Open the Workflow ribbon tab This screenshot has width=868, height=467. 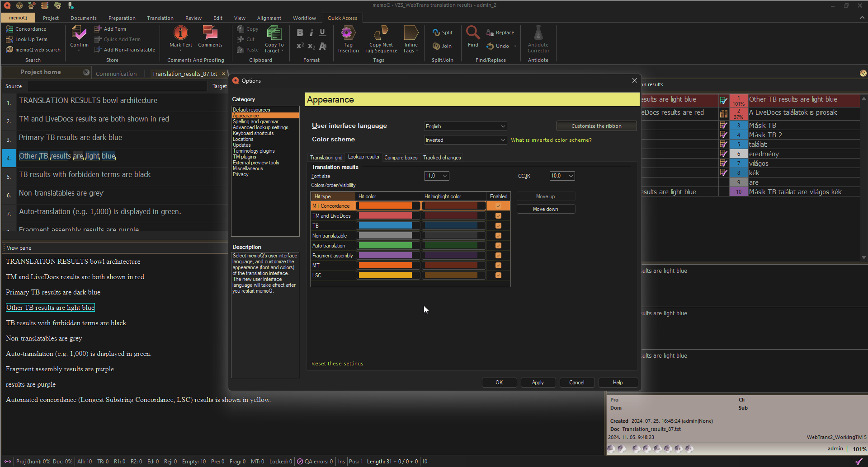pos(304,18)
